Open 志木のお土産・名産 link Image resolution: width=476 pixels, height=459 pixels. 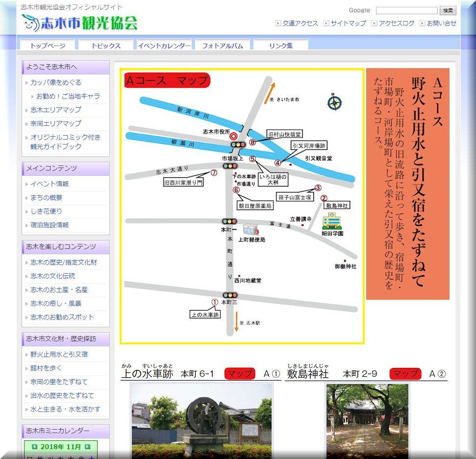point(59,290)
